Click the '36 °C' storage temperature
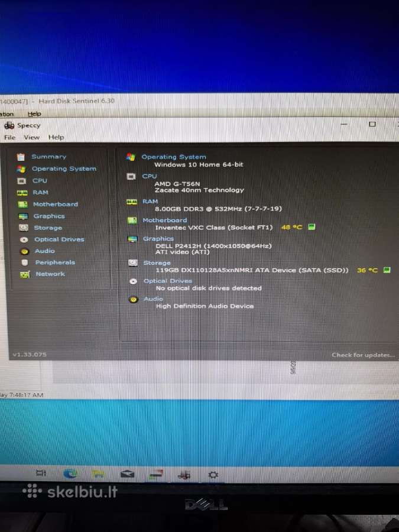Viewport: 399px width, 532px height. click(x=367, y=270)
